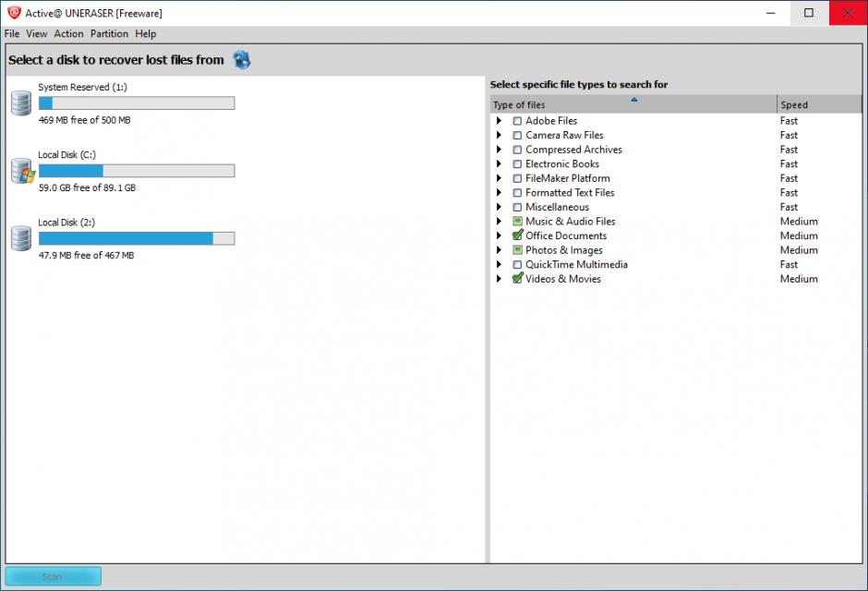Click "469 MB free of 500 MB" text

[85, 120]
